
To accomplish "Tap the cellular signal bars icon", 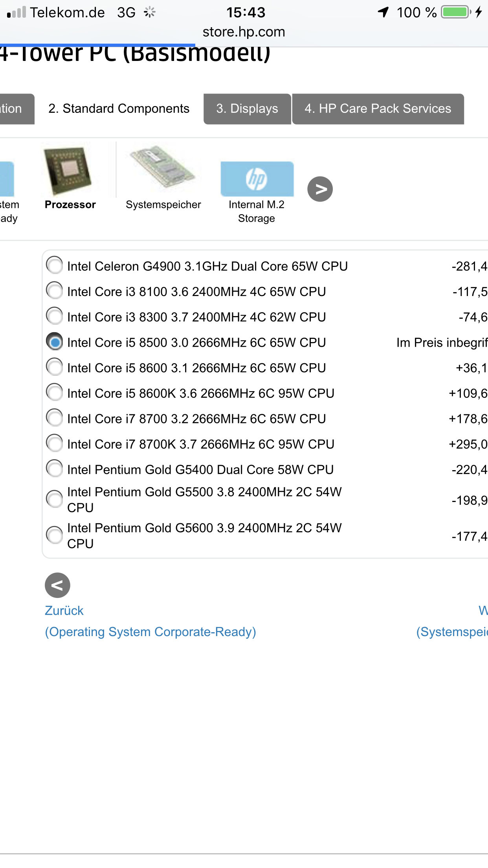I will click(x=17, y=12).
